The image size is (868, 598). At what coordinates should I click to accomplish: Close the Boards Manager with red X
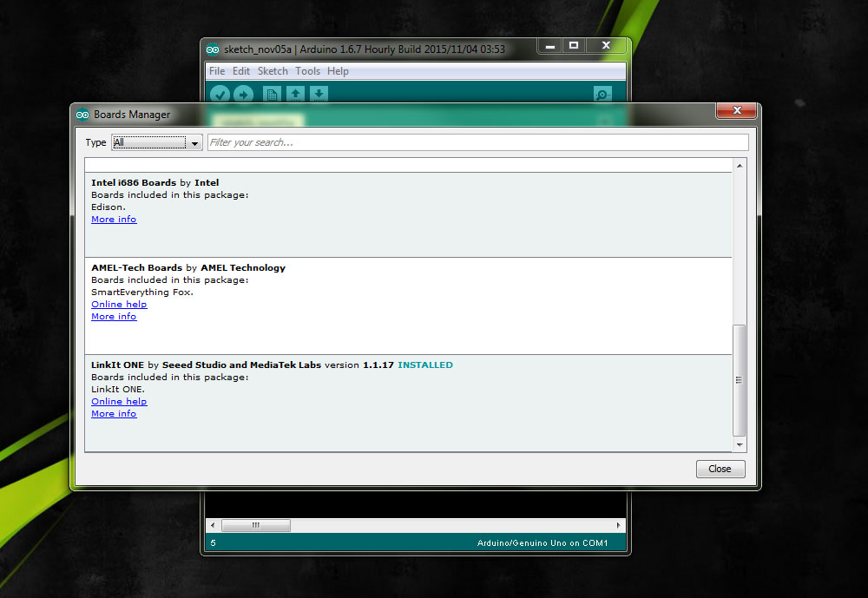(x=736, y=110)
